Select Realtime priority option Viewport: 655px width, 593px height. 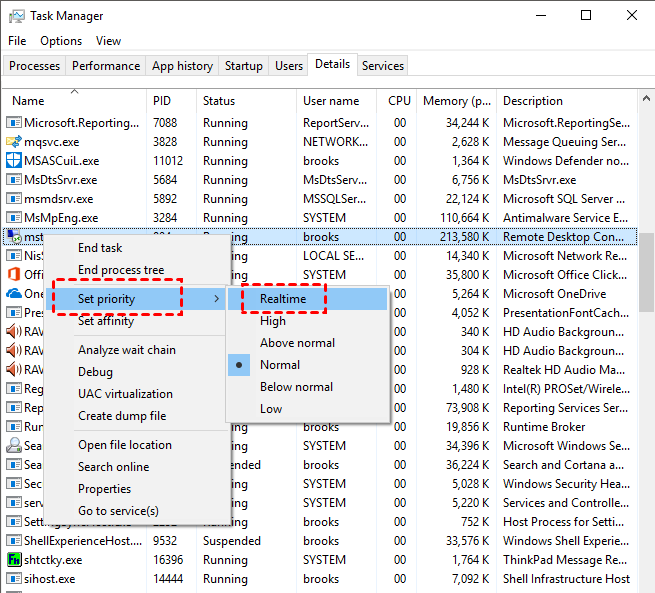tap(283, 299)
